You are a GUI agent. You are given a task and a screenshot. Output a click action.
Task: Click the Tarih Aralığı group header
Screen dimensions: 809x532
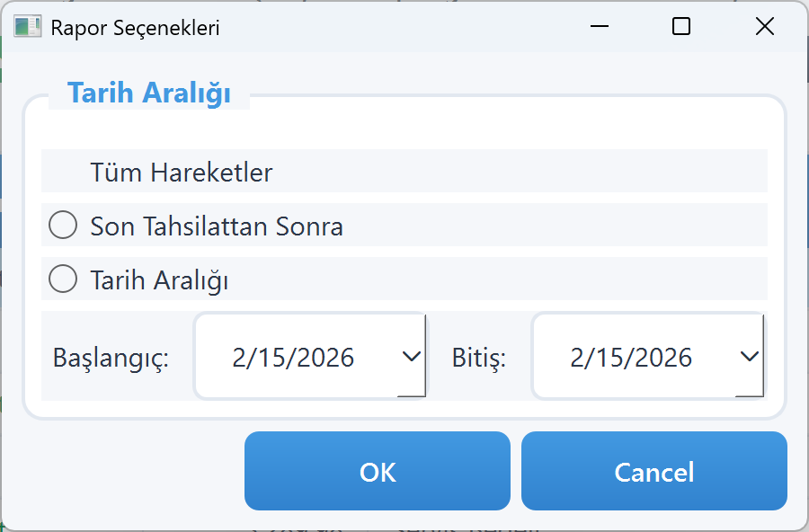148,92
